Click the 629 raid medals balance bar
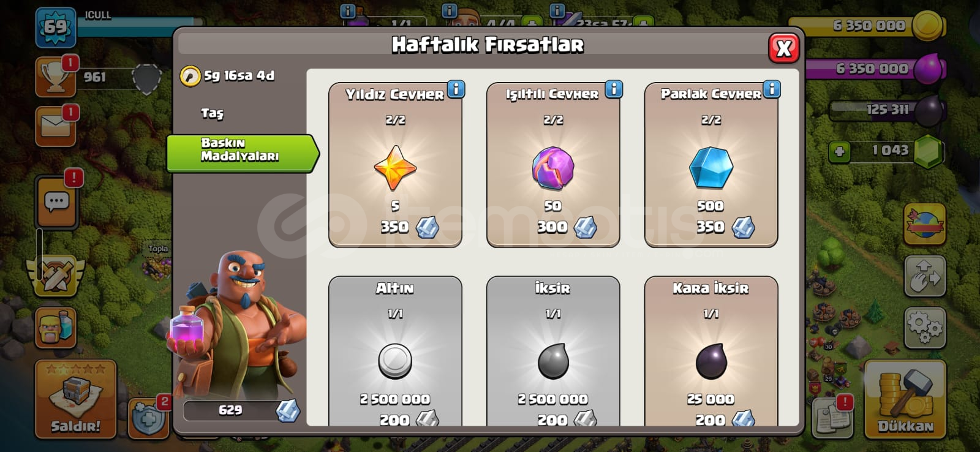Image resolution: width=980 pixels, height=452 pixels. (x=241, y=410)
